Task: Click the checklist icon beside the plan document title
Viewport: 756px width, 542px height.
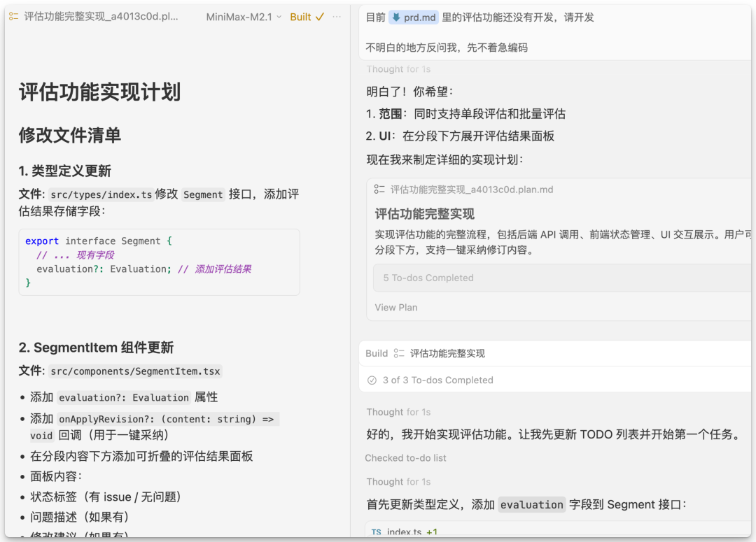Action: pos(13,16)
